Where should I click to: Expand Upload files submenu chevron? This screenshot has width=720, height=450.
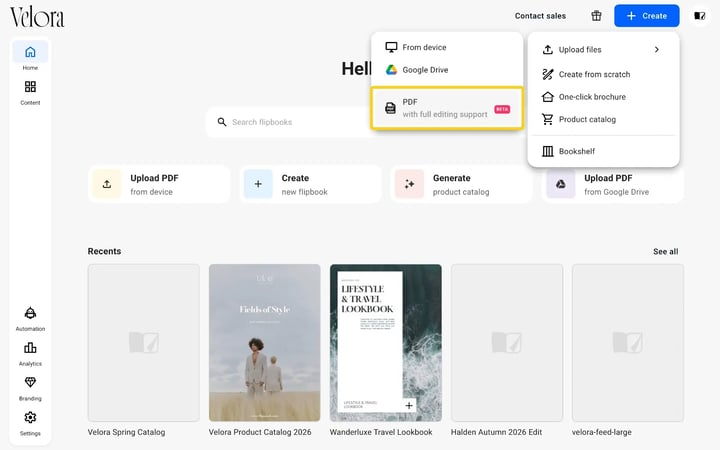point(657,50)
